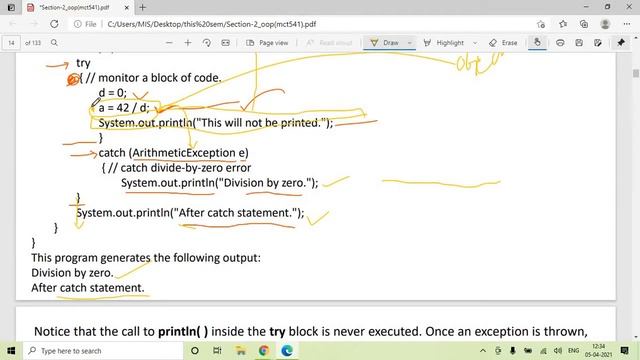This screenshot has height=360, width=640.
Task: Zoom out with the minus icon
Action: coord(169,42)
